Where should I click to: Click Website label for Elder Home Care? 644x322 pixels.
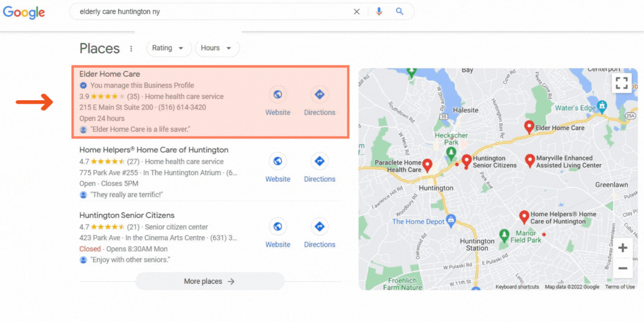point(277,113)
